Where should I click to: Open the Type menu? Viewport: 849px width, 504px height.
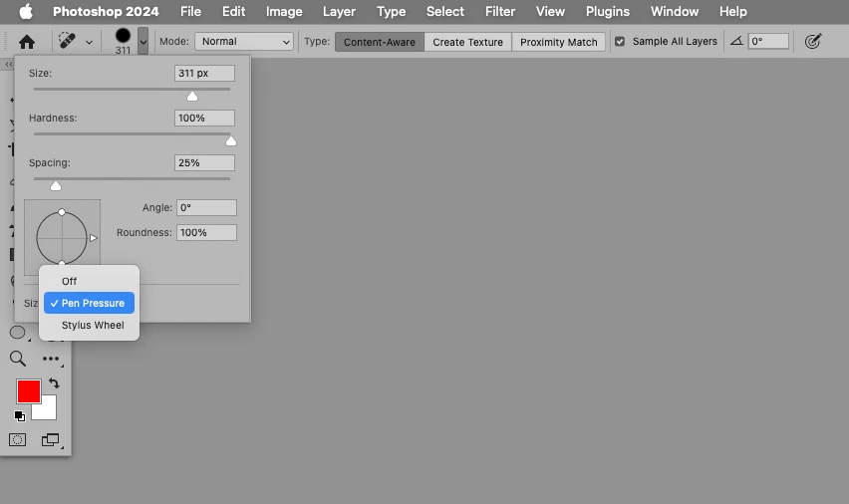pos(391,11)
